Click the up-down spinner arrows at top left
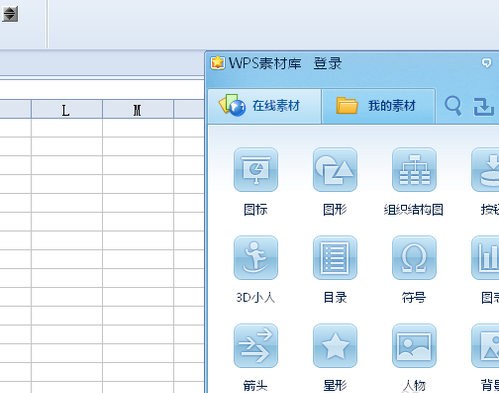499x393 pixels. coord(10,14)
